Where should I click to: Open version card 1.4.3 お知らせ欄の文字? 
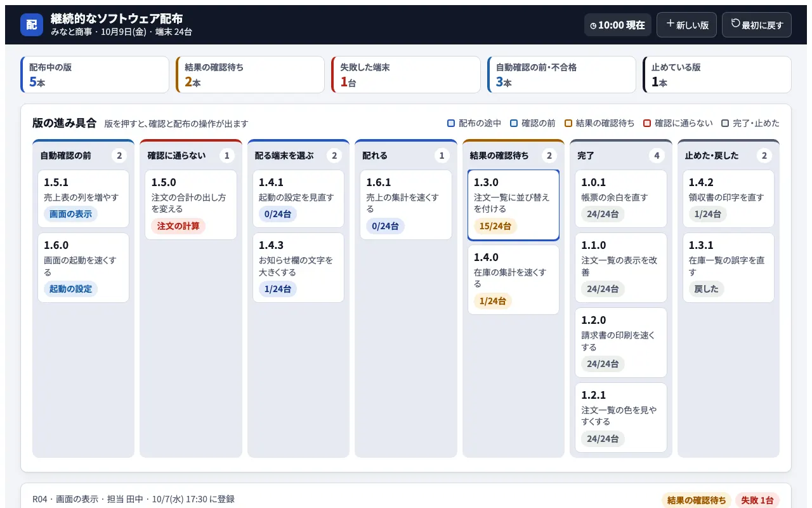pyautogui.click(x=298, y=267)
